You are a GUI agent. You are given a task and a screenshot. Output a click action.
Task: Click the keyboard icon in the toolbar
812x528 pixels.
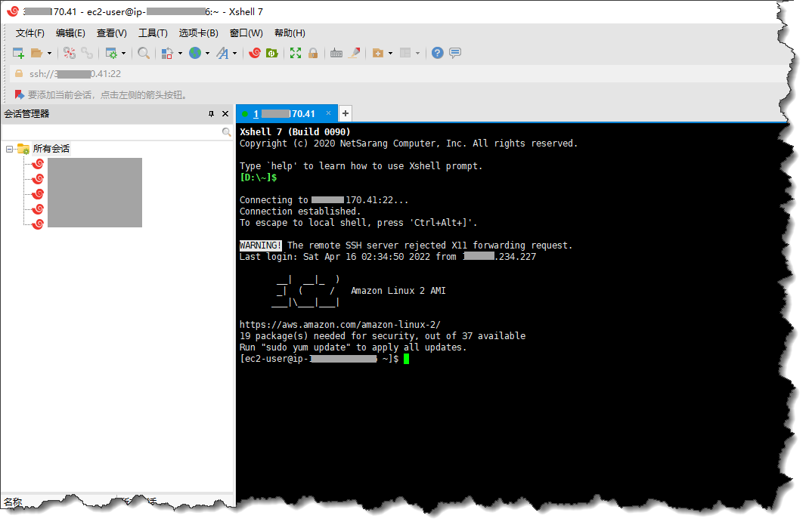click(x=336, y=53)
